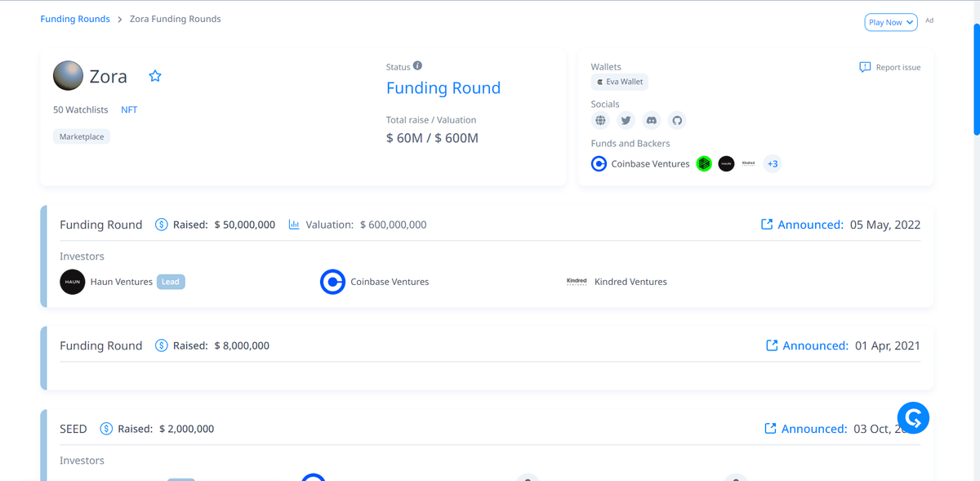Open Eva Wallet tag
Image resolution: width=980 pixels, height=481 pixels.
pyautogui.click(x=619, y=82)
